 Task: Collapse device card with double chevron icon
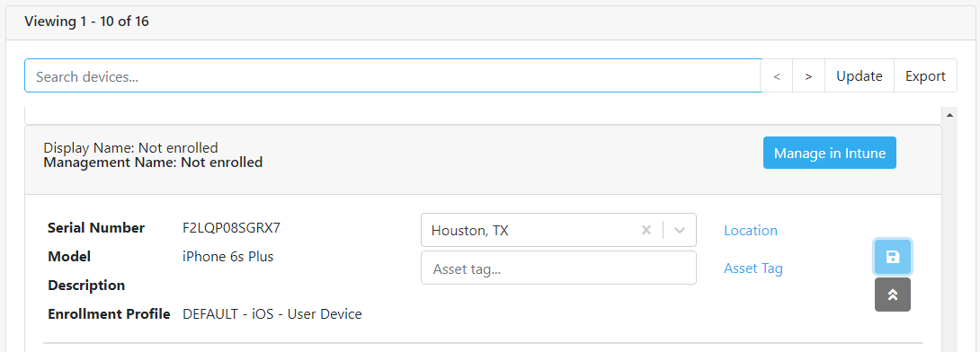click(893, 295)
